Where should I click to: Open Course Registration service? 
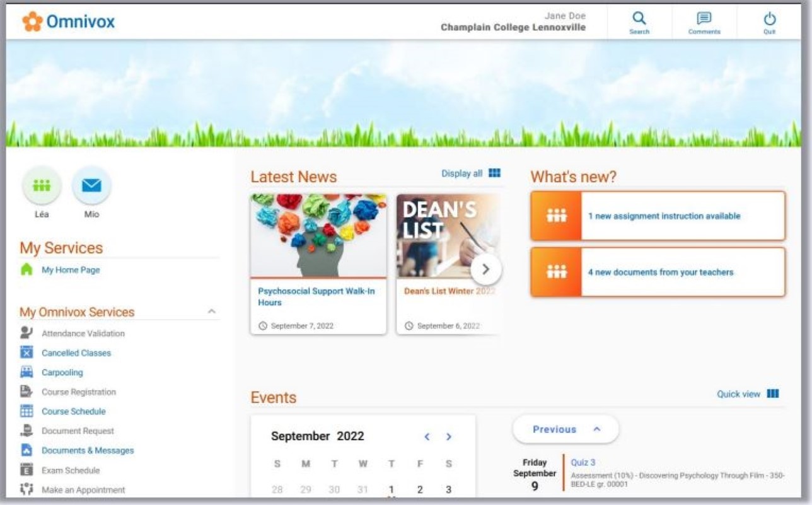[x=79, y=392]
